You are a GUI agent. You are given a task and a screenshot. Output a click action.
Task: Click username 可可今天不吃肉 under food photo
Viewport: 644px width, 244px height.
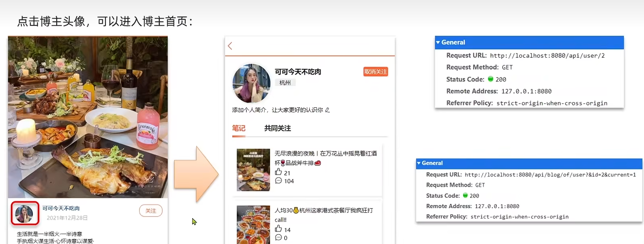click(x=61, y=208)
